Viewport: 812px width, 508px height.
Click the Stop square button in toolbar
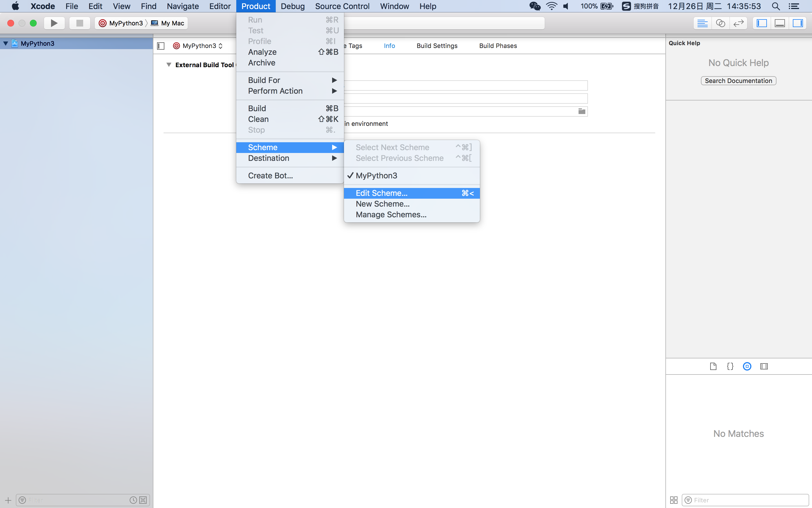coord(80,23)
